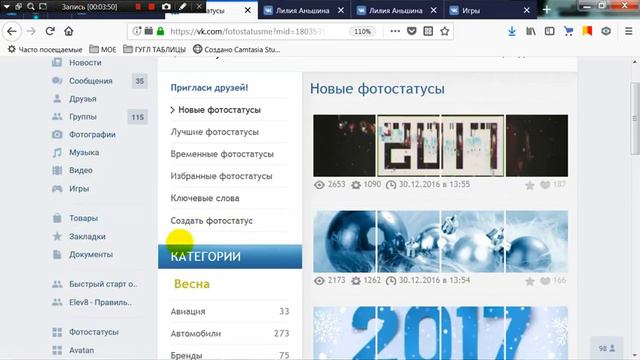Open the black 2017 photostatus thumbnail
This screenshot has width=640, height=360.
(440, 146)
